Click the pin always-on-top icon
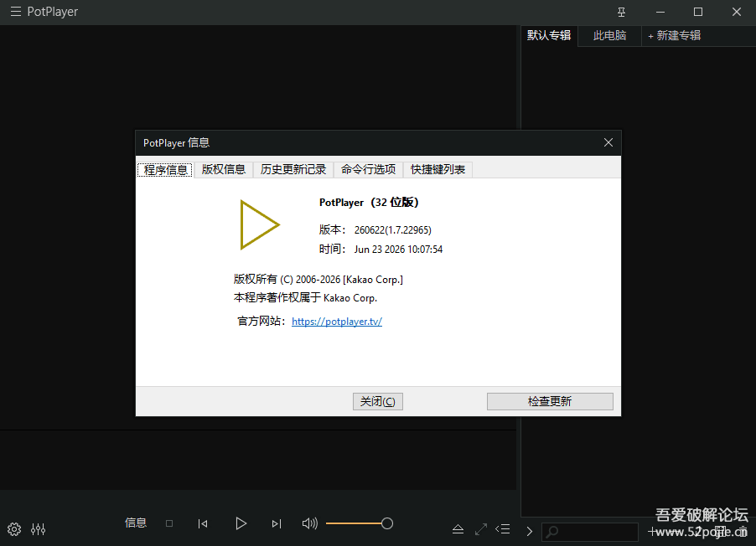This screenshot has height=546, width=756. (622, 12)
